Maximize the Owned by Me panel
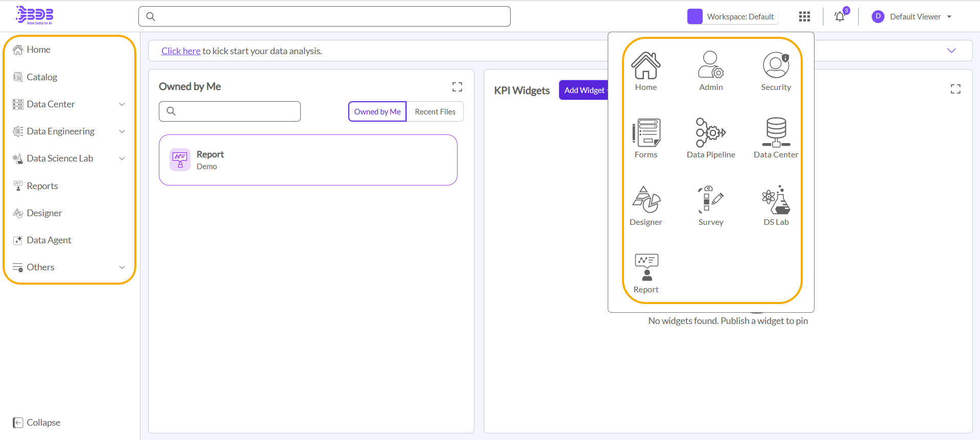The image size is (980, 440). 457,87
